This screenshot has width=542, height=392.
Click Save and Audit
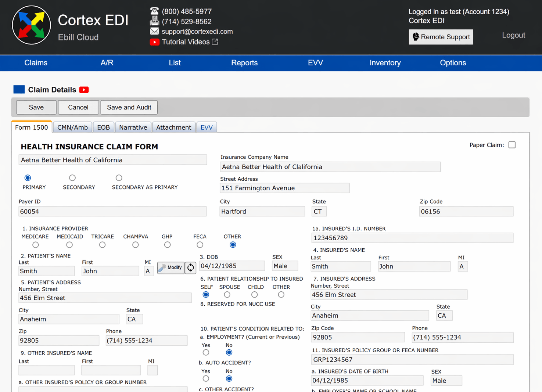tap(129, 107)
